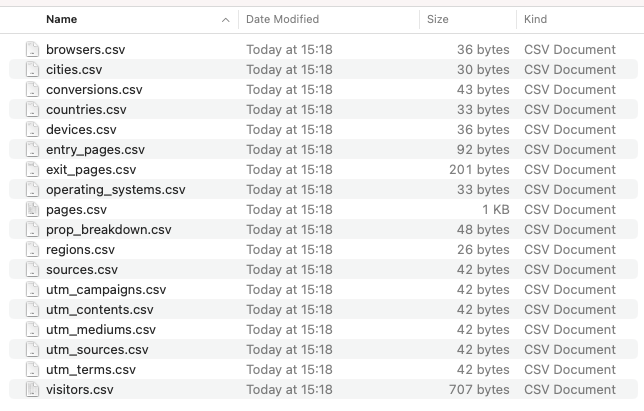Screen dimensions: 644x411
Task: Select the operating_systems.csv file
Action: [x=115, y=190]
